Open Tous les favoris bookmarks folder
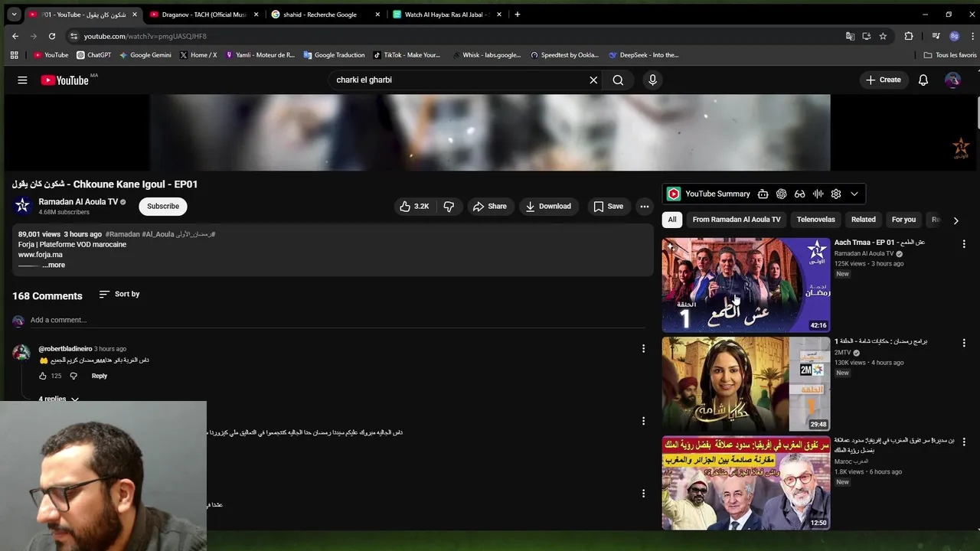The image size is (980, 551). 950,55
